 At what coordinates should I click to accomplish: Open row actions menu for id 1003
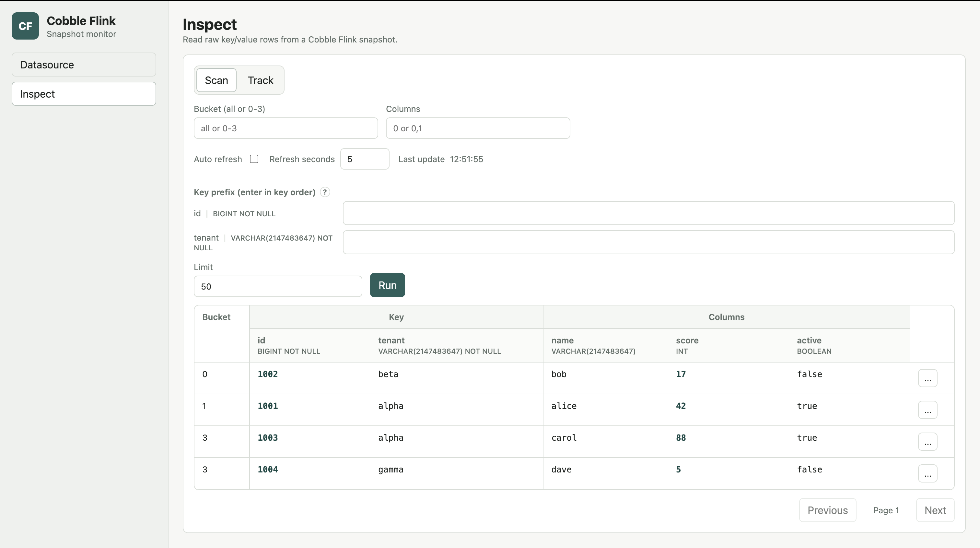click(927, 442)
